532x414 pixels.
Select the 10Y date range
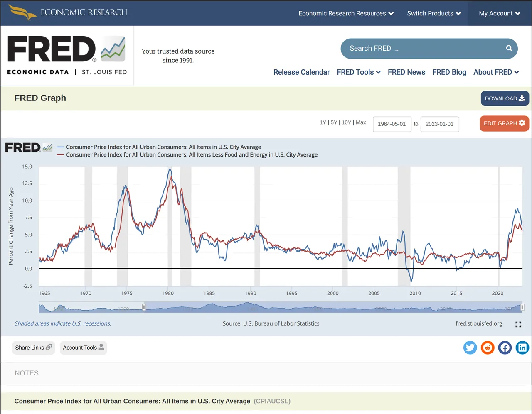pyautogui.click(x=346, y=122)
